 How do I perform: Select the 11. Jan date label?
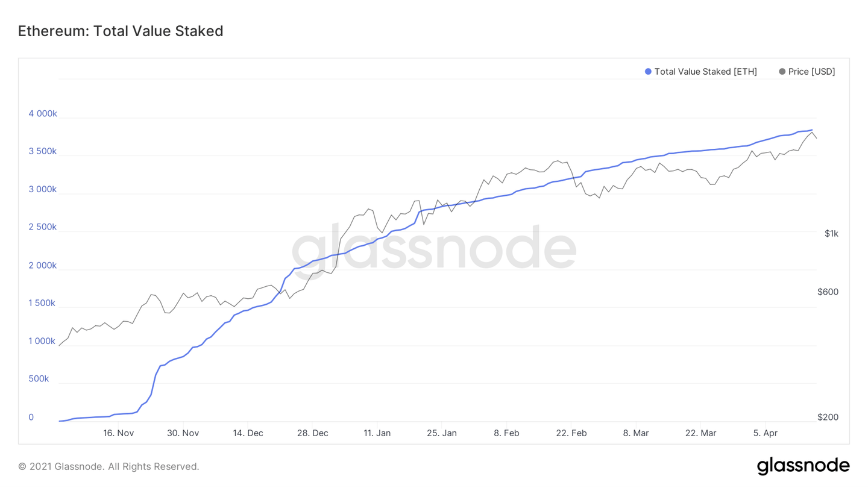tap(377, 433)
